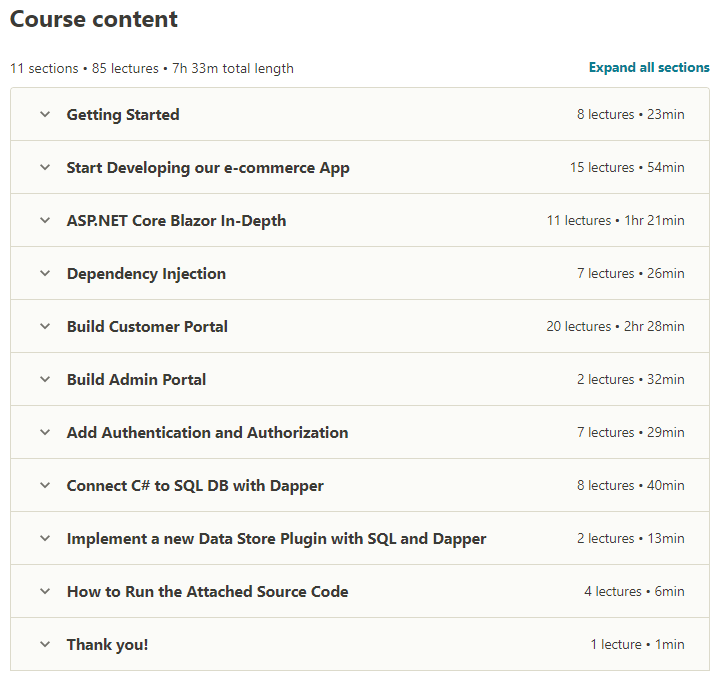Expand the Dependency Injection chevron
The height and width of the screenshot is (680, 715).
tap(45, 273)
